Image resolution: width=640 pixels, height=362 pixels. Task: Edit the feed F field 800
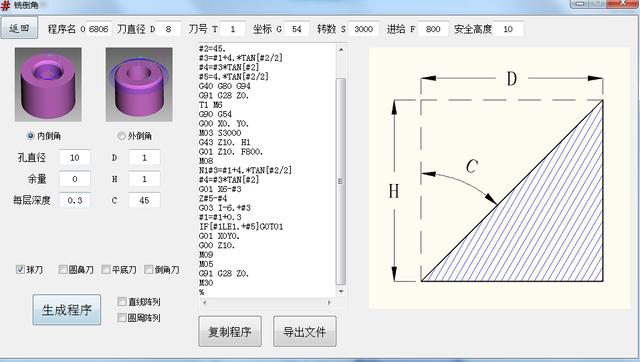(x=433, y=29)
